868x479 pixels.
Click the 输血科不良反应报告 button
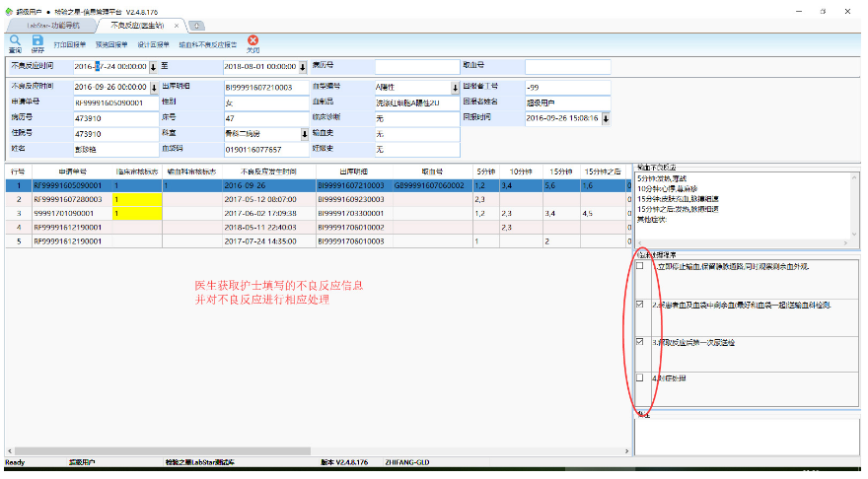pos(207,45)
